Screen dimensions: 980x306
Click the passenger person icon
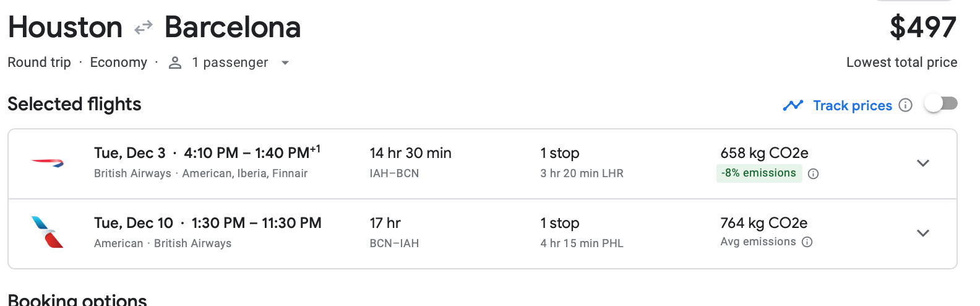pyautogui.click(x=175, y=63)
